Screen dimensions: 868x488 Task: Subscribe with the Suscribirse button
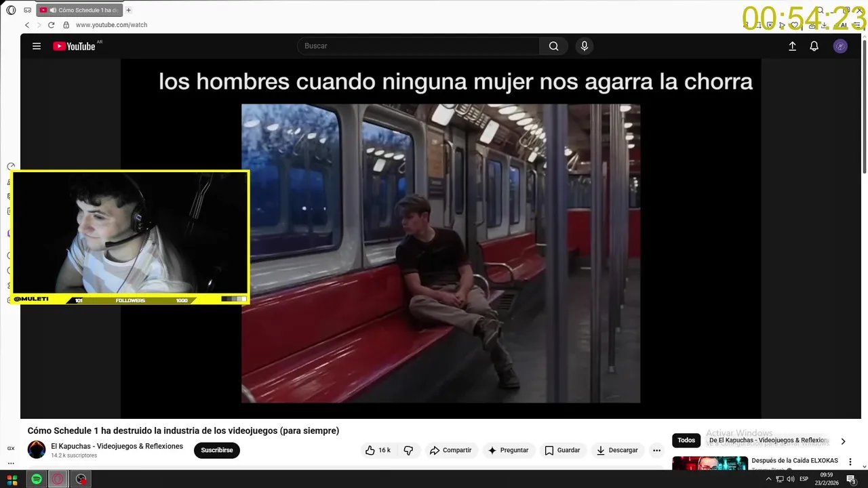click(217, 450)
